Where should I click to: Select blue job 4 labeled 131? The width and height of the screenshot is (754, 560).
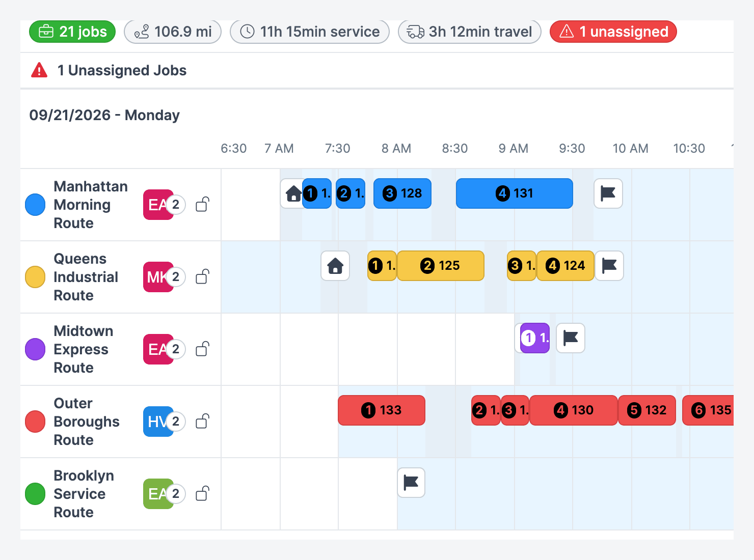click(x=515, y=193)
